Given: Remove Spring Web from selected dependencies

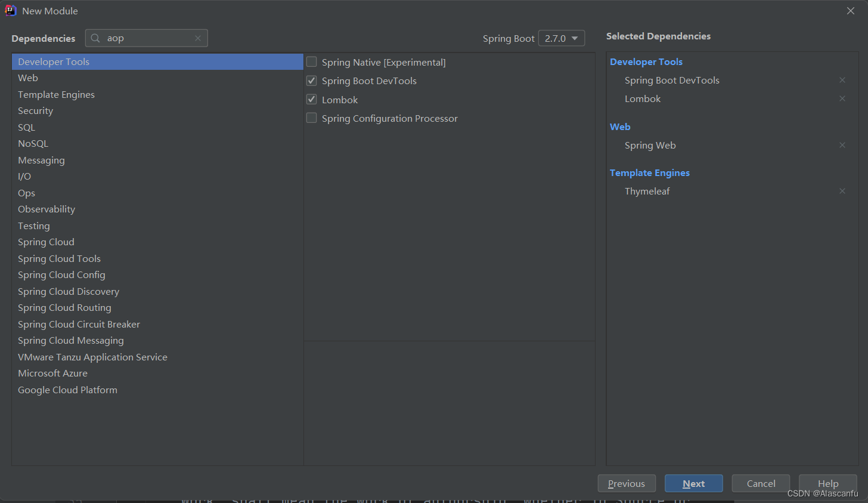Looking at the screenshot, I should [842, 145].
